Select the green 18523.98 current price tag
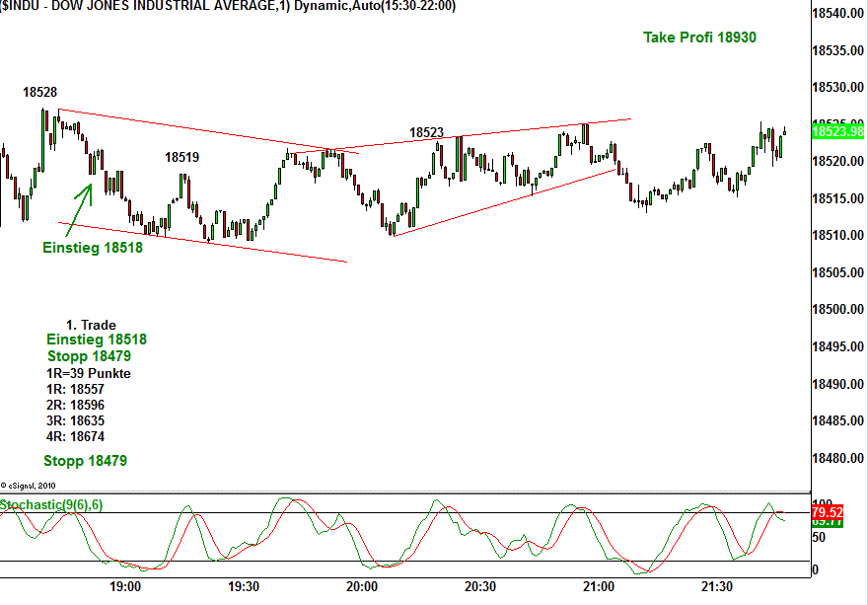 pyautogui.click(x=837, y=131)
